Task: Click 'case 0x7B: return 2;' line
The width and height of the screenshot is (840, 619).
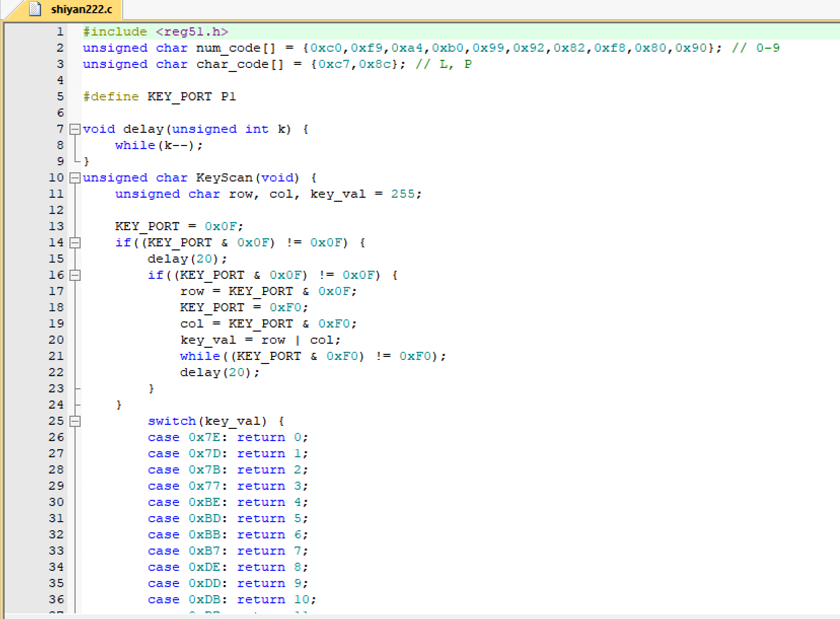Action: pyautogui.click(x=228, y=470)
